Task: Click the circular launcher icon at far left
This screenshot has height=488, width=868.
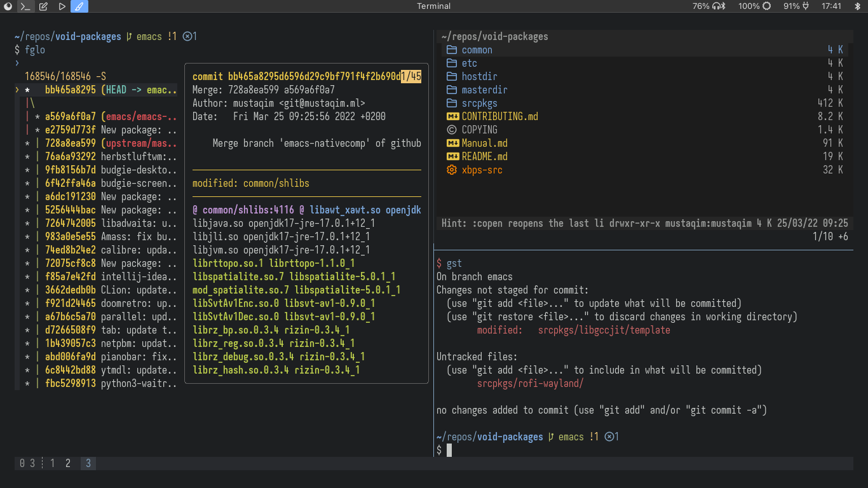Action: tap(8, 6)
